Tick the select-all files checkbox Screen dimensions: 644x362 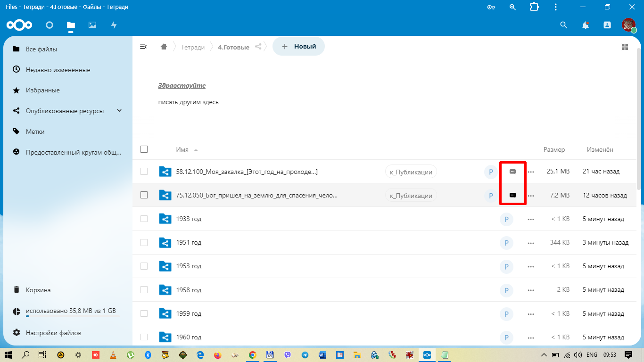point(144,149)
